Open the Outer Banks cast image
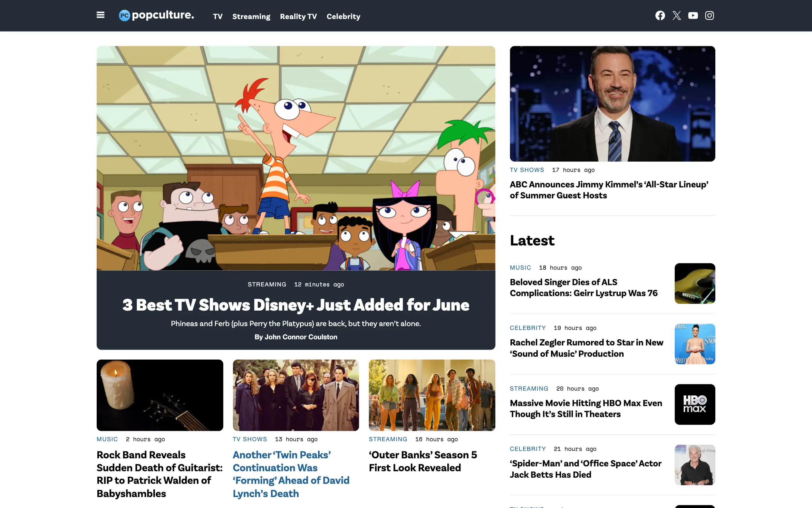Screen dimensions: 812x508 point(432,395)
